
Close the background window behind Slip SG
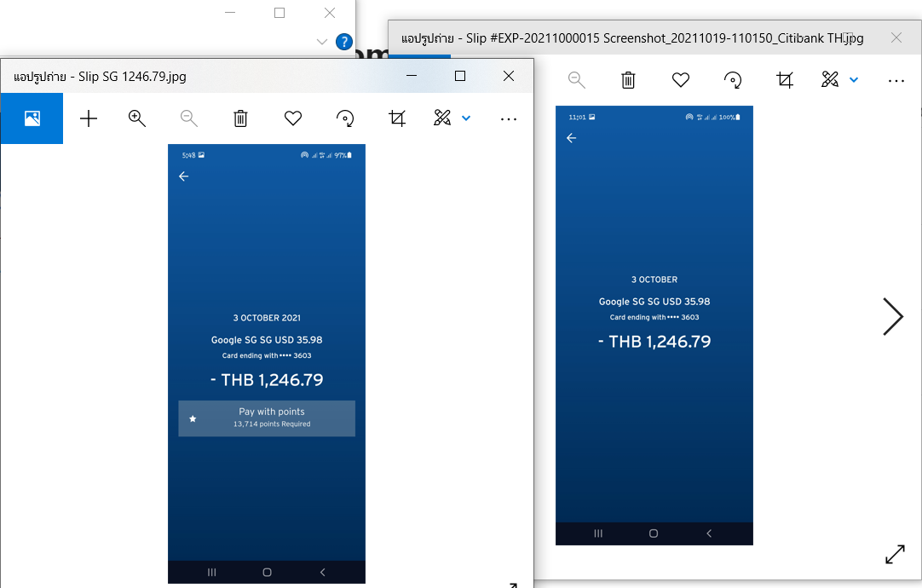330,13
